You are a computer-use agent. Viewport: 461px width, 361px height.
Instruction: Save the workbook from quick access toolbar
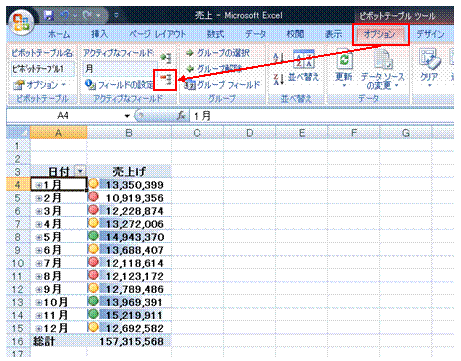[x=49, y=15]
